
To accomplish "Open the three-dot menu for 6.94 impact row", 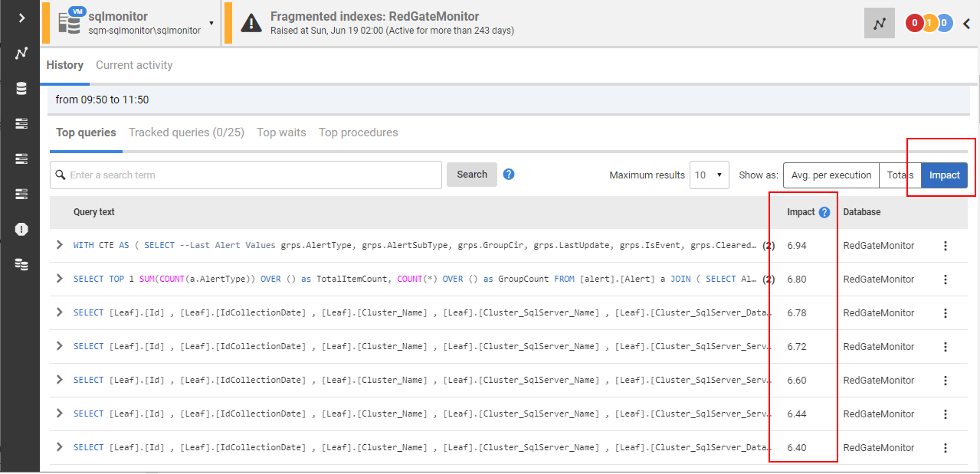I will point(945,246).
